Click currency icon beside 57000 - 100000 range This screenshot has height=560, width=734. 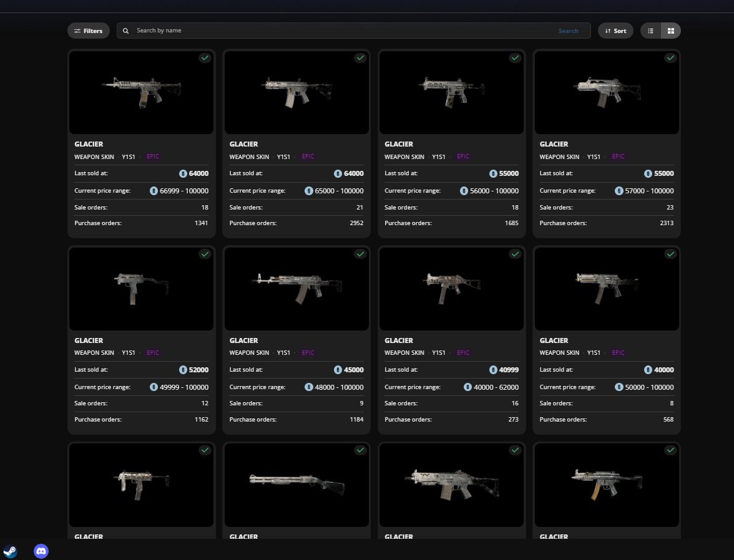(619, 191)
